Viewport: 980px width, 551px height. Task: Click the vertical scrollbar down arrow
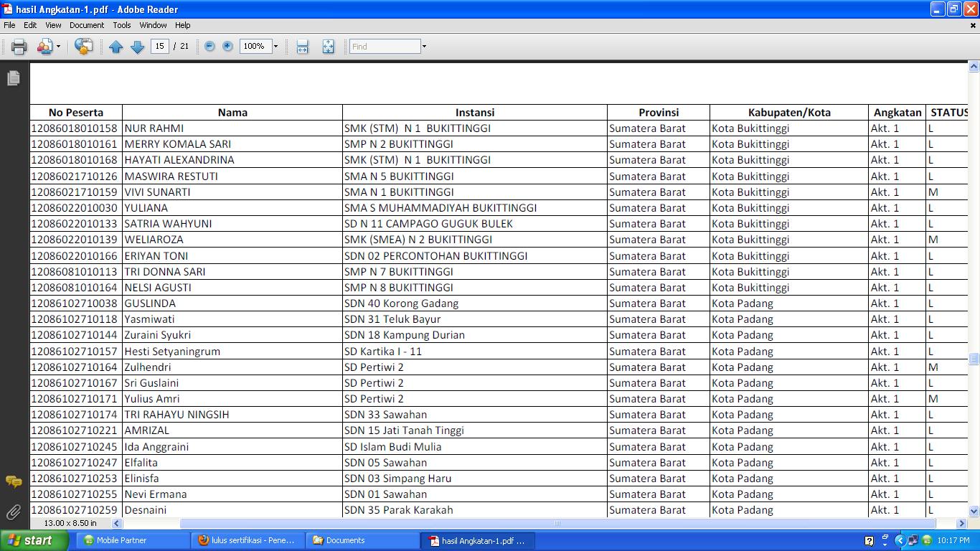974,512
